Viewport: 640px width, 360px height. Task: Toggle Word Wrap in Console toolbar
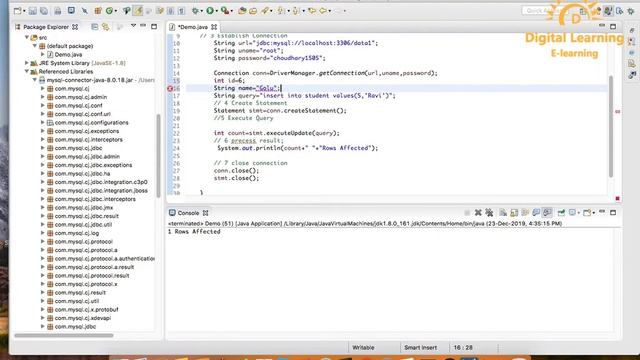pyautogui.click(x=525, y=213)
